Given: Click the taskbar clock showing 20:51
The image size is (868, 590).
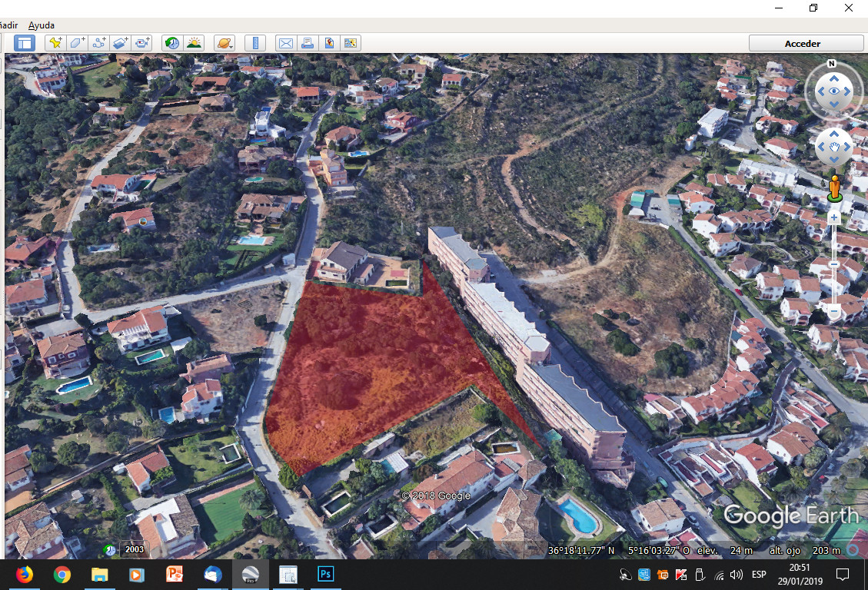Looking at the screenshot, I should (x=800, y=575).
